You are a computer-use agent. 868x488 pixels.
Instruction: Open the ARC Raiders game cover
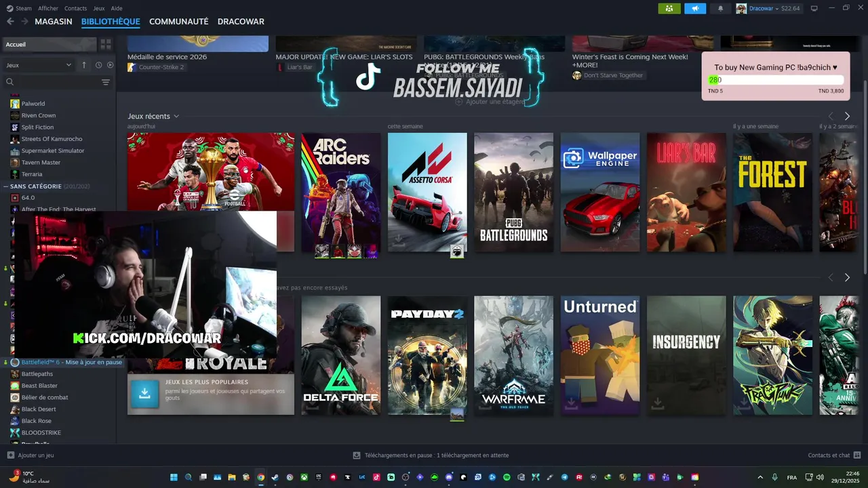(341, 192)
